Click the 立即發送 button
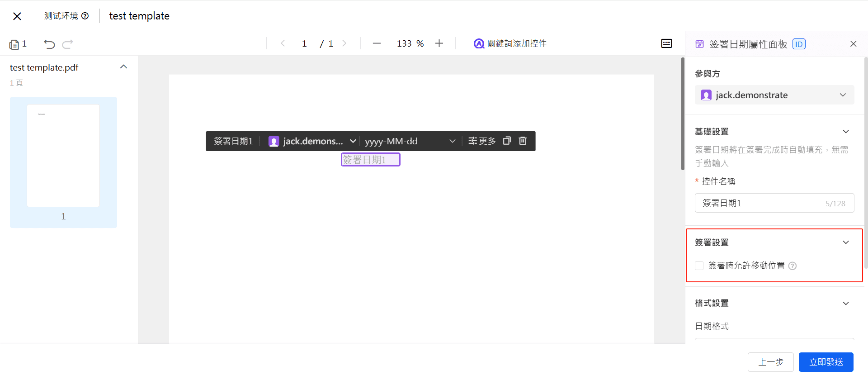This screenshot has height=380, width=868. 826,362
